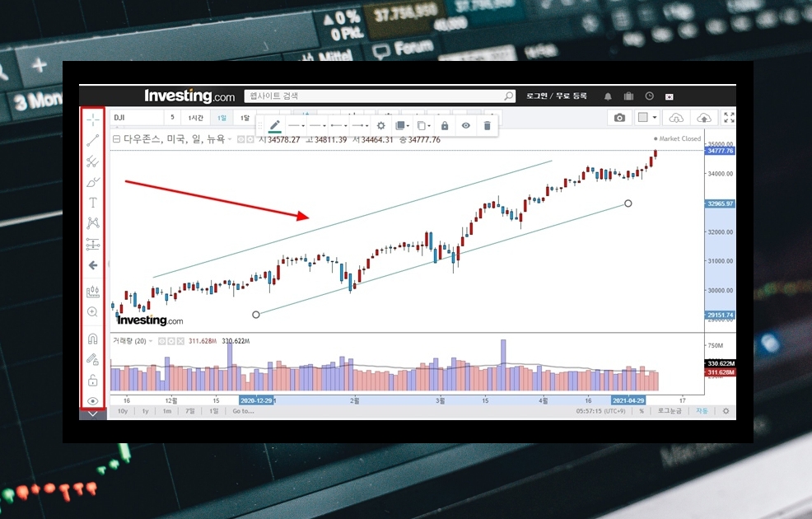This screenshot has width=812, height=519.
Task: Click the Go to... button
Action: [x=244, y=411]
